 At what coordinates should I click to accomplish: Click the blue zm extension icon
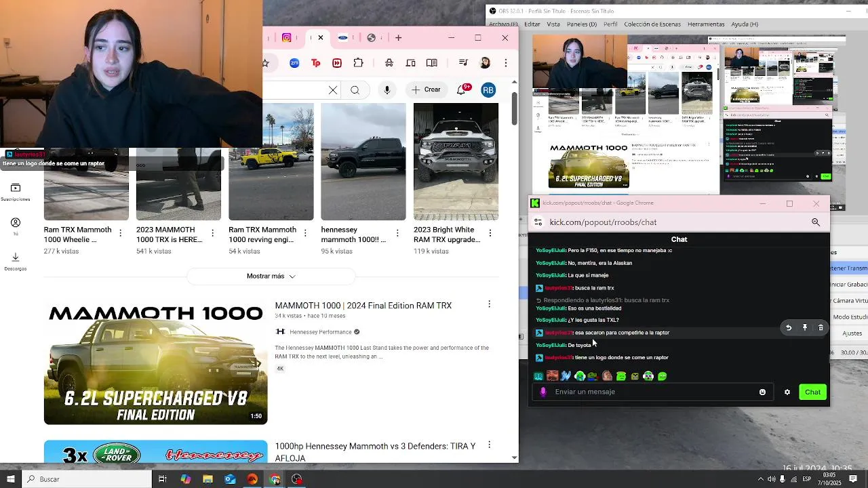(294, 63)
